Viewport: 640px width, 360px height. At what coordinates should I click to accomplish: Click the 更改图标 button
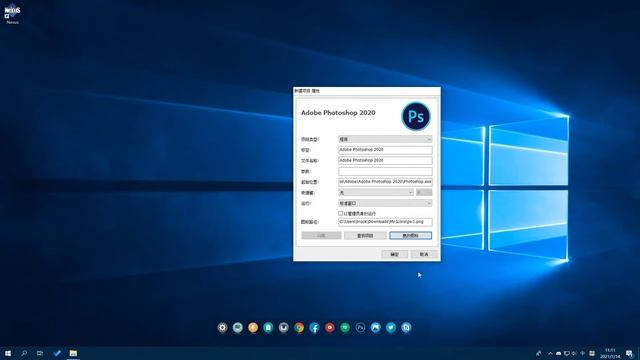tap(411, 236)
